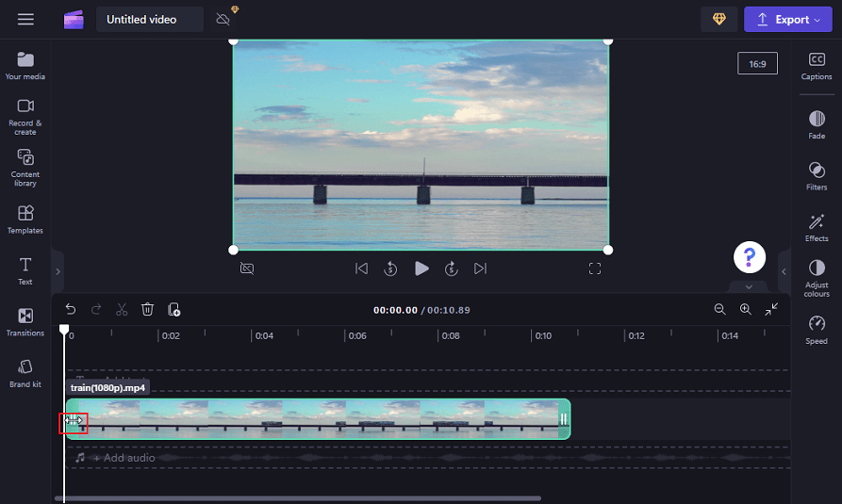This screenshot has width=842, height=504.
Task: Delete the selected clip with trash icon
Action: [148, 309]
